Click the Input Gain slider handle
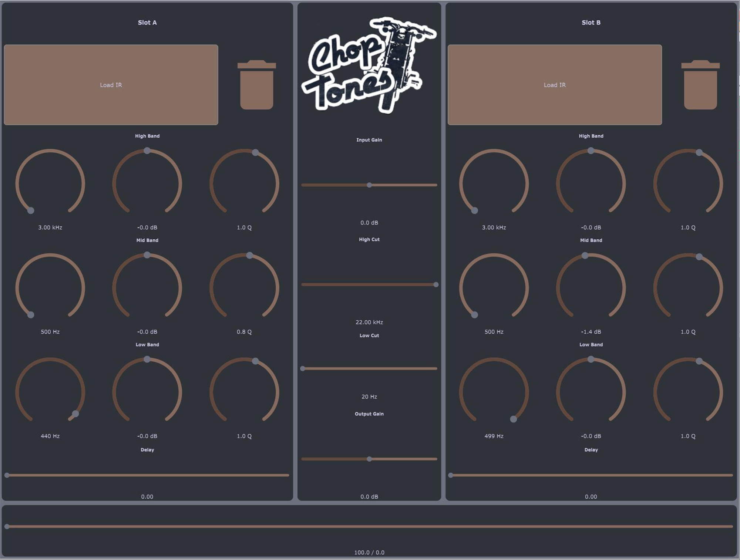Image resolution: width=740 pixels, height=560 pixels. (369, 185)
